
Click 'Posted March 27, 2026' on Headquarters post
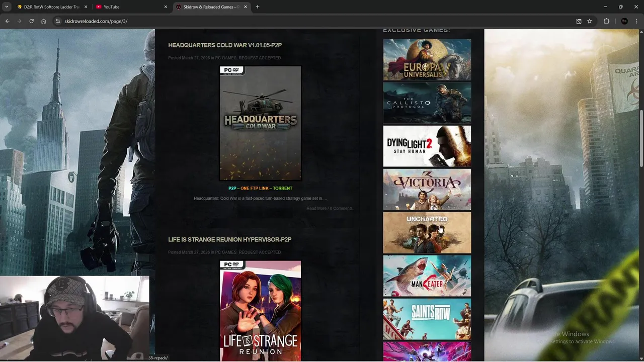pos(189,58)
